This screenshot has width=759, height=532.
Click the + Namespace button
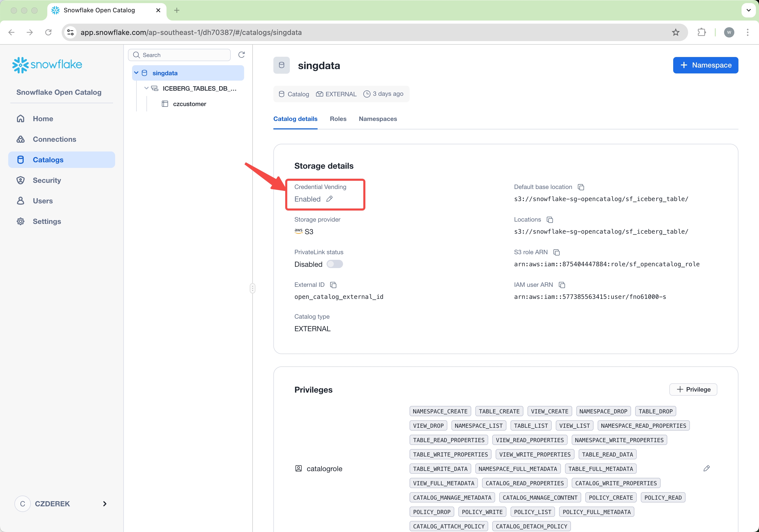(706, 65)
